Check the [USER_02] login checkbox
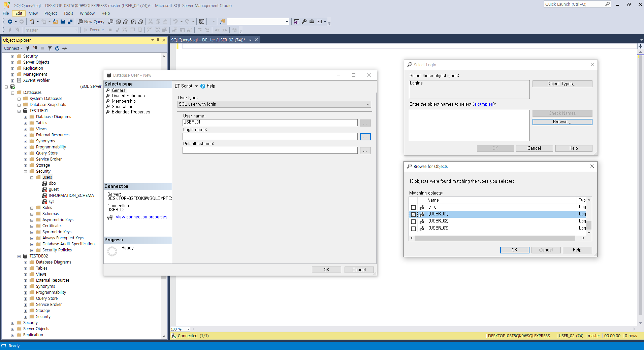Image resolution: width=644 pixels, height=350 pixels. tap(413, 221)
